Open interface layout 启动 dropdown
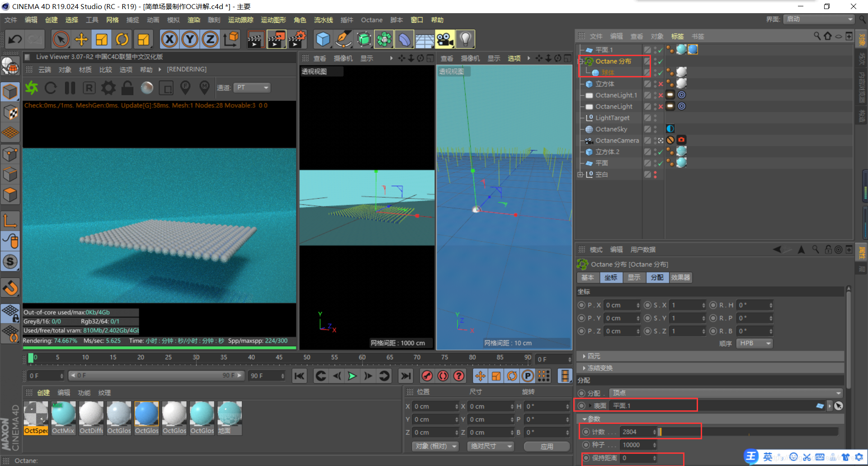 [x=819, y=19]
